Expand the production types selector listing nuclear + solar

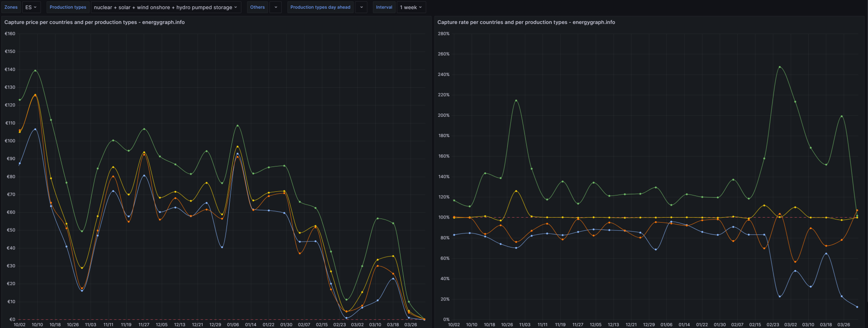[165, 7]
